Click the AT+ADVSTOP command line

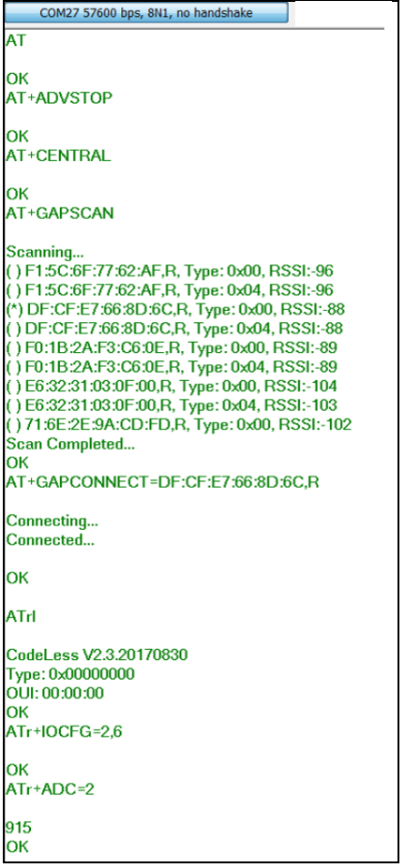[x=59, y=98]
